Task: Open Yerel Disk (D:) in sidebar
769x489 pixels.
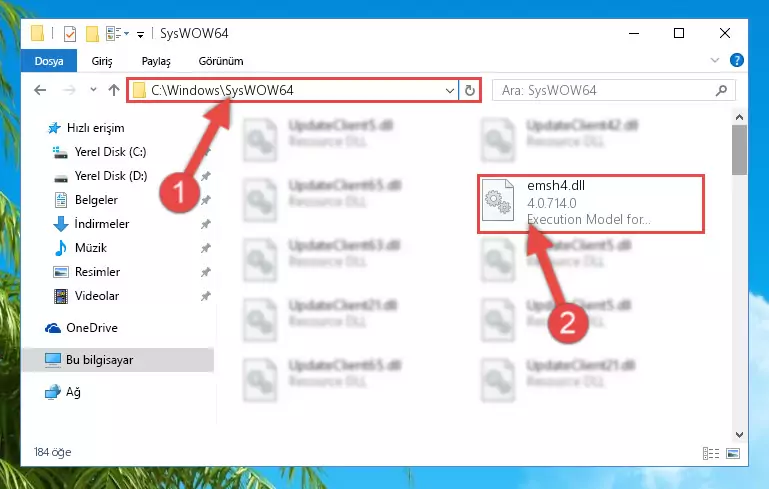Action: point(111,176)
